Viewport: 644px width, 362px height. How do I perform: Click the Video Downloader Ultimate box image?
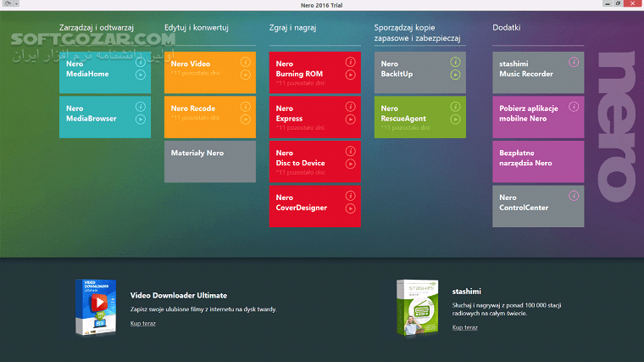(95, 305)
